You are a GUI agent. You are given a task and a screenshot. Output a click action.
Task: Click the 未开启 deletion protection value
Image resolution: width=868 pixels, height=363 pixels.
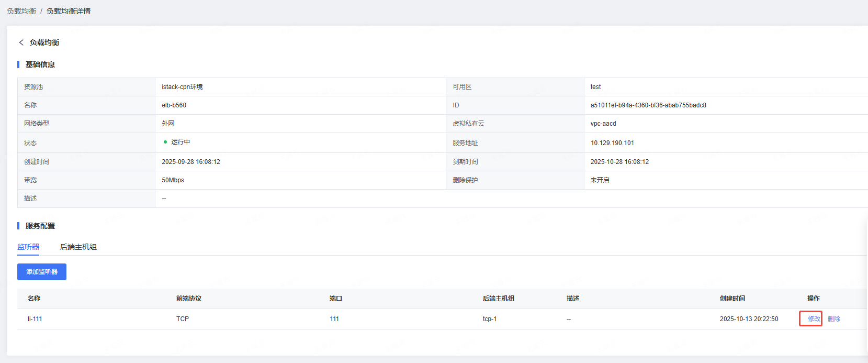pos(600,180)
